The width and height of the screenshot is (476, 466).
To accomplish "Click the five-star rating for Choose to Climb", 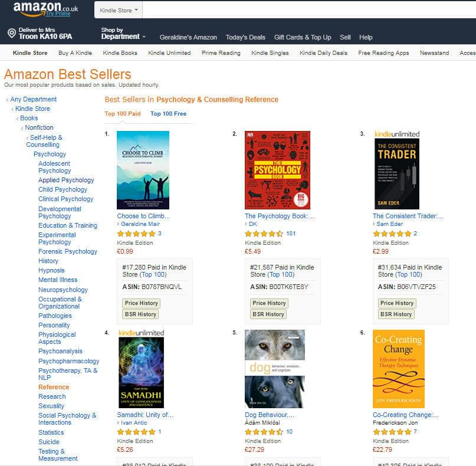I will pyautogui.click(x=136, y=234).
